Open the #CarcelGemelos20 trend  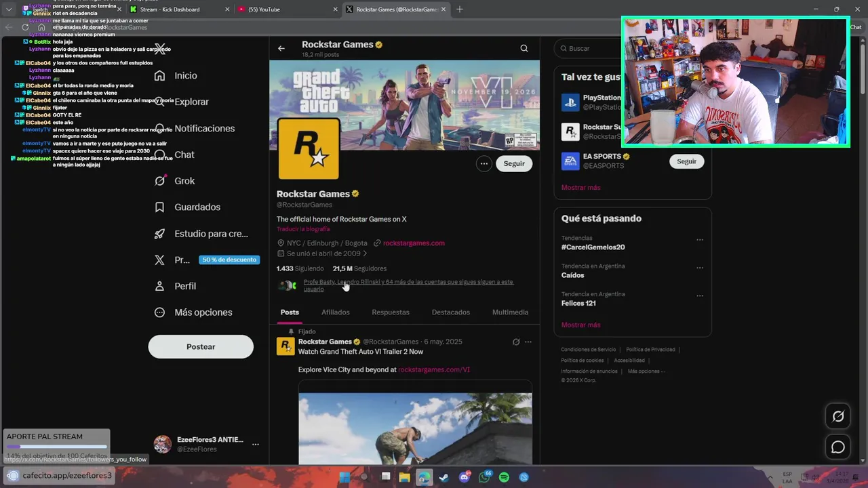593,247
